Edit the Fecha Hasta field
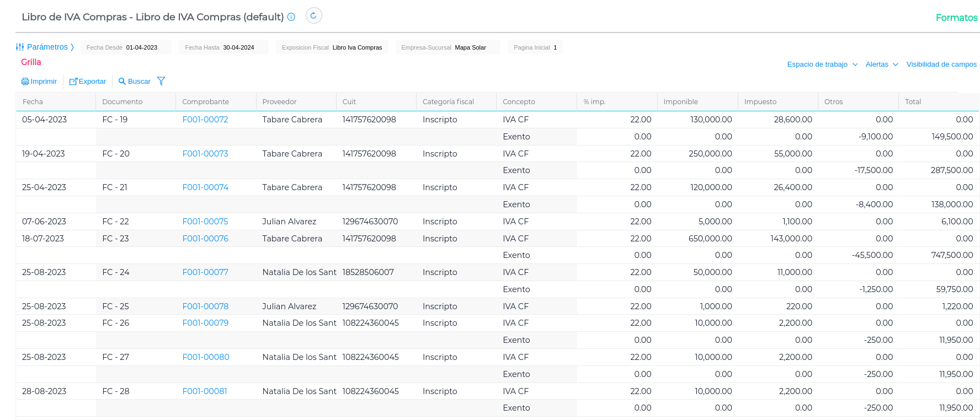The image size is (980, 420). (x=238, y=47)
